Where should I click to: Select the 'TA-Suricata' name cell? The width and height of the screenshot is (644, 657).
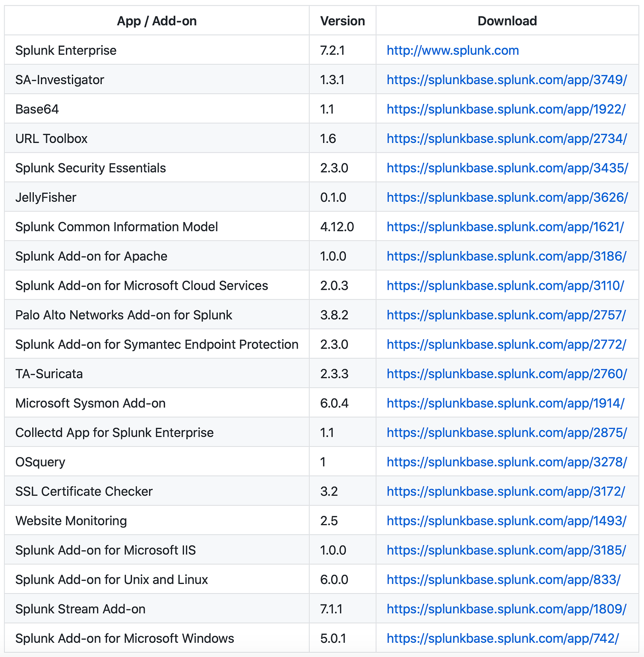point(157,374)
